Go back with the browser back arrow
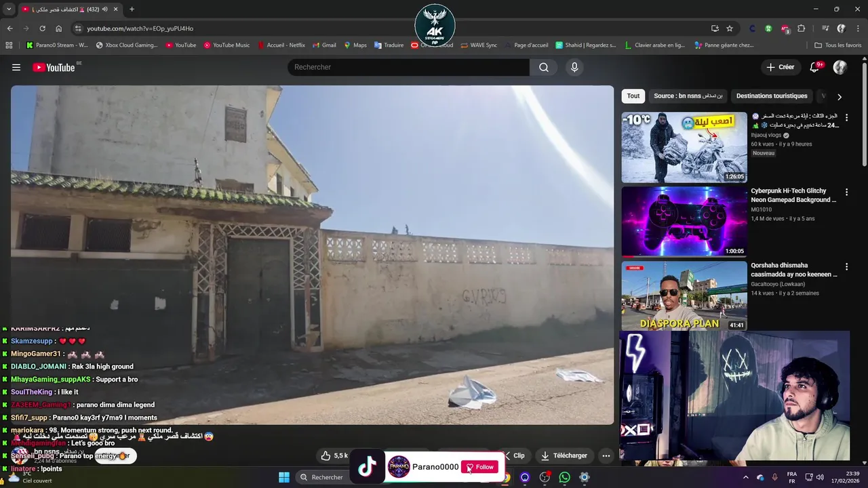868x488 pixels. (9, 28)
